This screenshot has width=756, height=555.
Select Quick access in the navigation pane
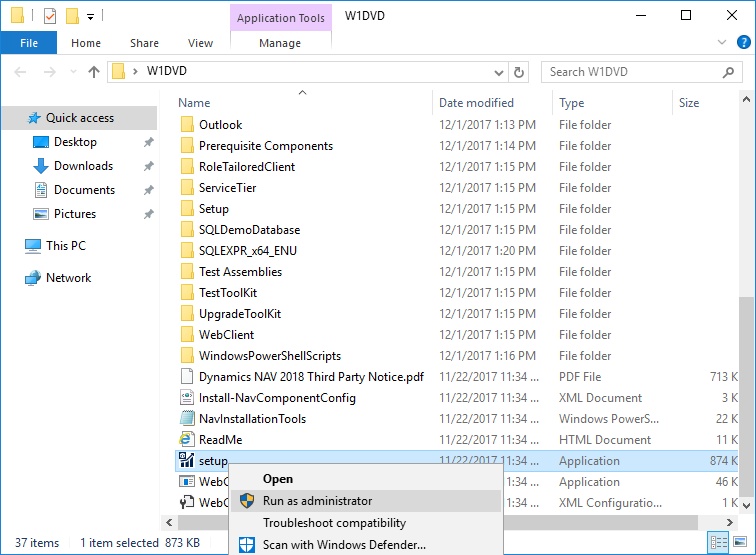click(x=80, y=118)
